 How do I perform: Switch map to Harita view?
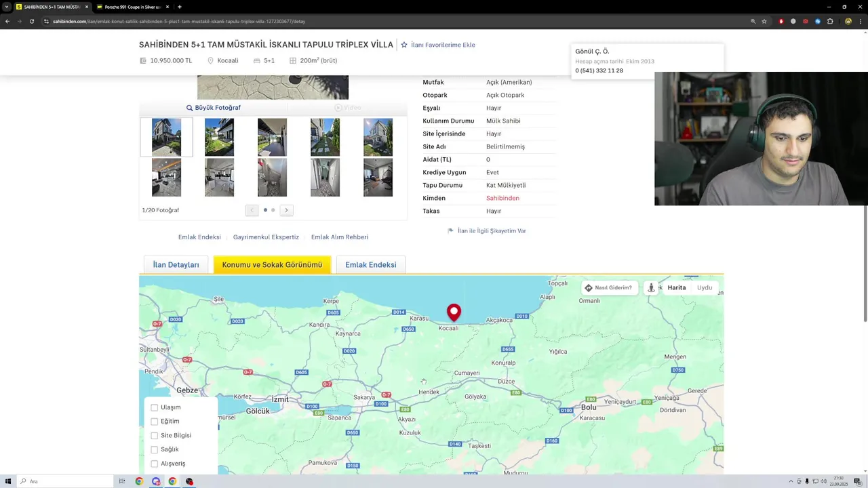tap(677, 287)
